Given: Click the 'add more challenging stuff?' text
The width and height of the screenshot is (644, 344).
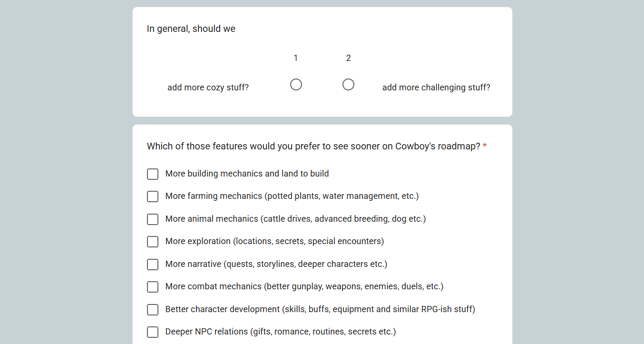Looking at the screenshot, I should [x=436, y=88].
